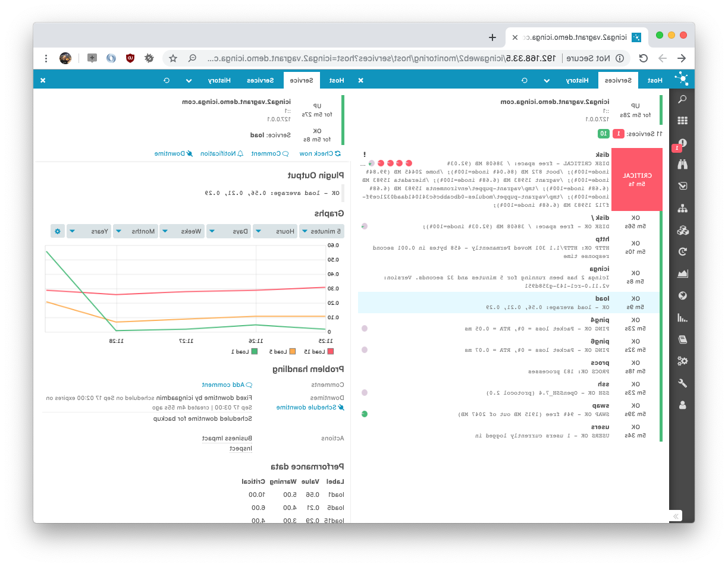Open a new browser tab with the plus
This screenshot has width=728, height=567.
pyautogui.click(x=492, y=37)
